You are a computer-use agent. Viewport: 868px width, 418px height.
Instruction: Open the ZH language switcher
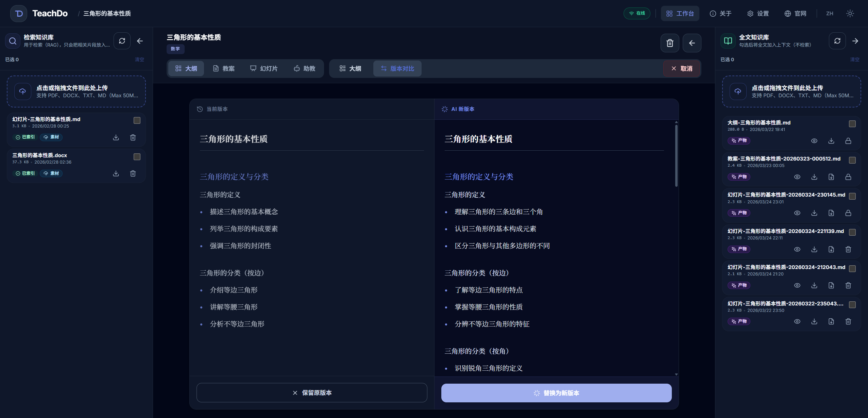pyautogui.click(x=830, y=13)
